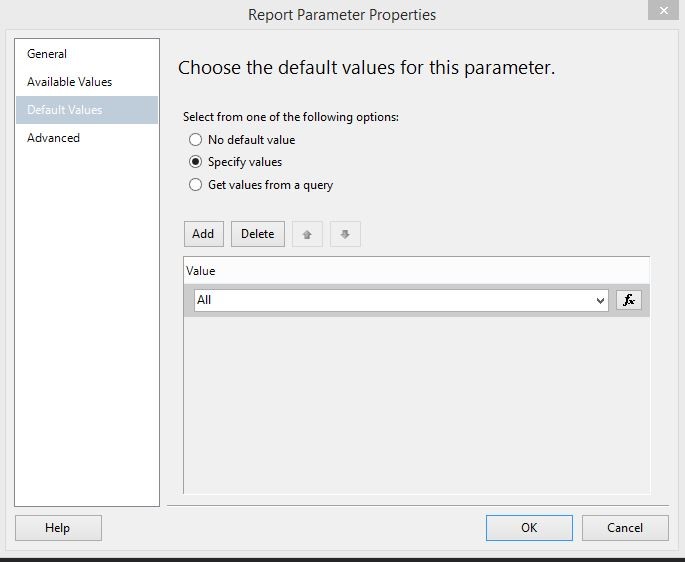The width and height of the screenshot is (685, 562).
Task: Click the All value text field
Action: (x=390, y=300)
